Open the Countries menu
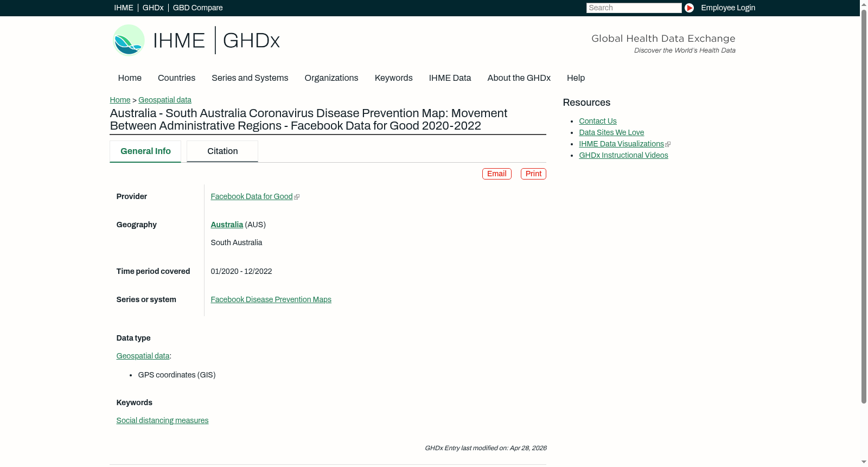 176,78
